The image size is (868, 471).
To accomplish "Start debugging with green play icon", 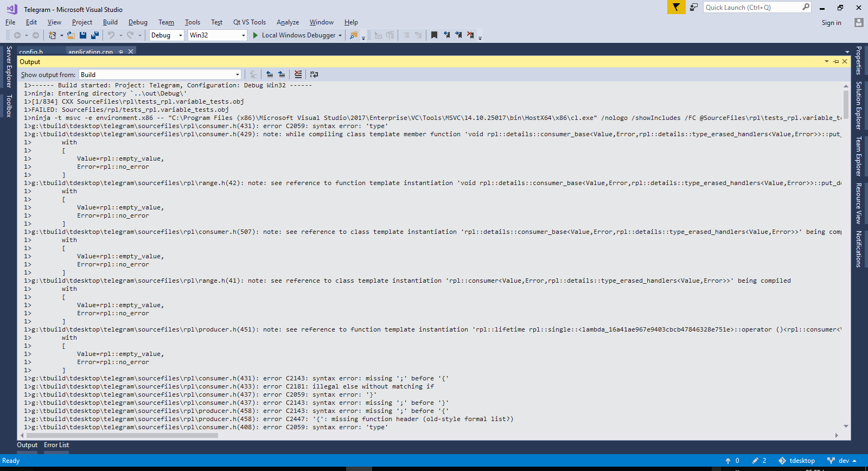I will tap(256, 35).
